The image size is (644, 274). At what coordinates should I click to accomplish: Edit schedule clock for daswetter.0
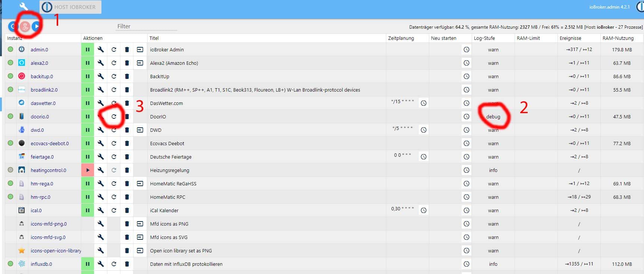click(x=424, y=103)
